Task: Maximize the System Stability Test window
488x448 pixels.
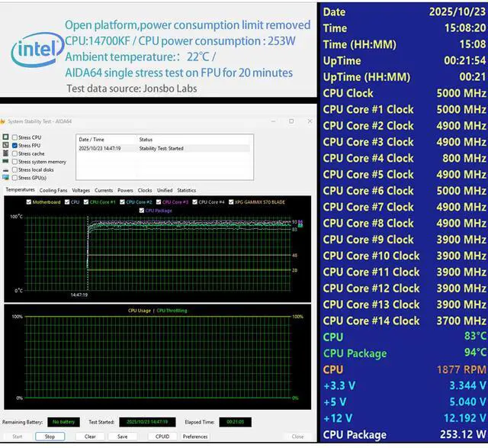Action: 291,121
